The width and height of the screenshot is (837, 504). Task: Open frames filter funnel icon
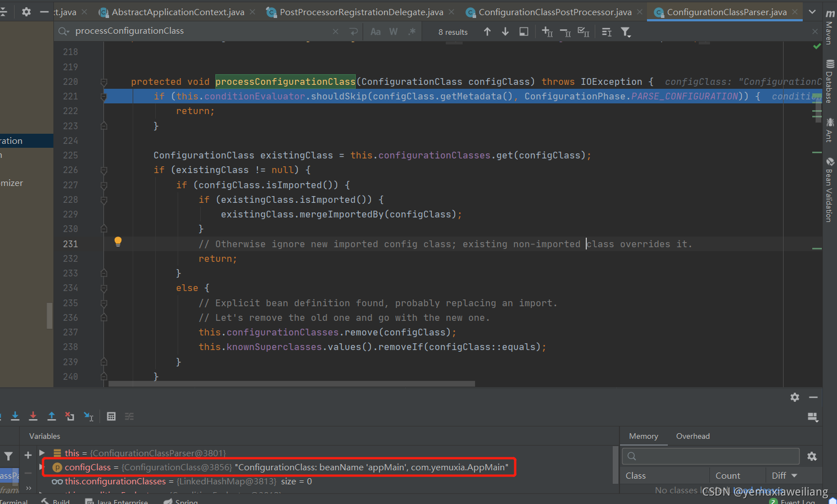click(x=8, y=456)
